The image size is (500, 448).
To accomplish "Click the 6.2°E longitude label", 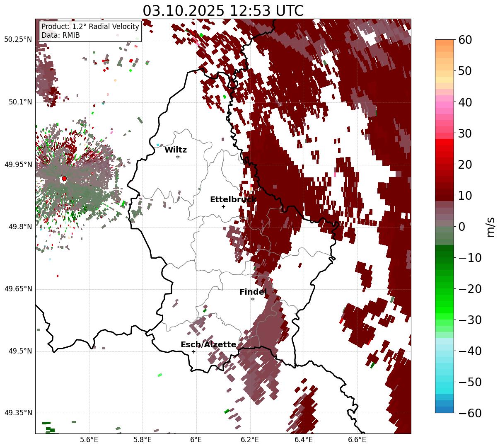I will (250, 439).
